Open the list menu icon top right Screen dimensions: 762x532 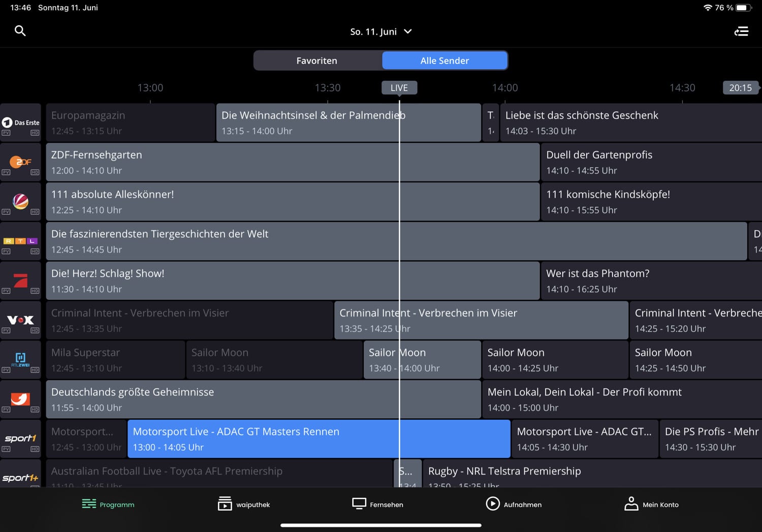[x=741, y=32]
